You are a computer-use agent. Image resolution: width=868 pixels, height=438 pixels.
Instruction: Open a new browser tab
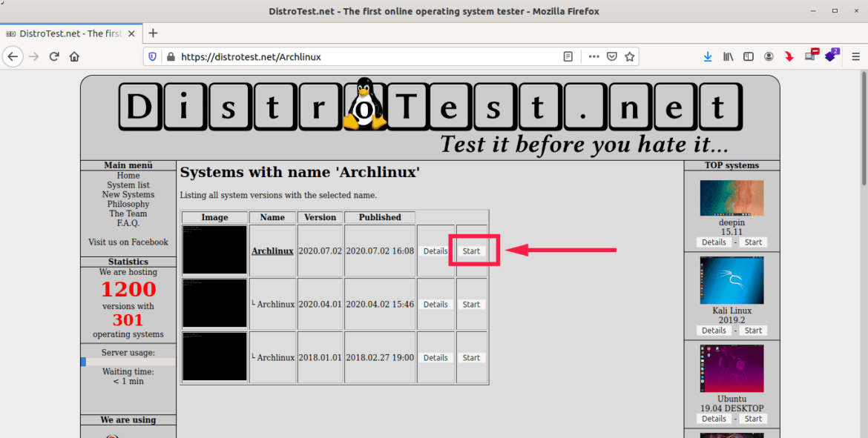[153, 33]
